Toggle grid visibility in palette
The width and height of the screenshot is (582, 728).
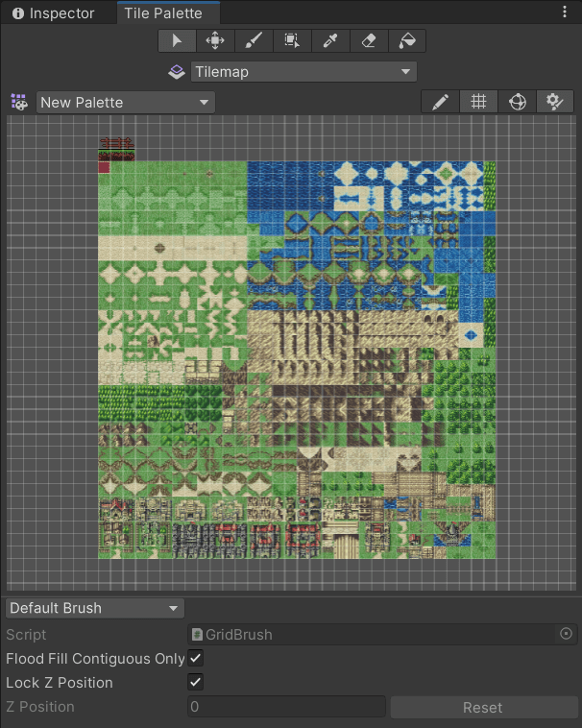tap(478, 102)
